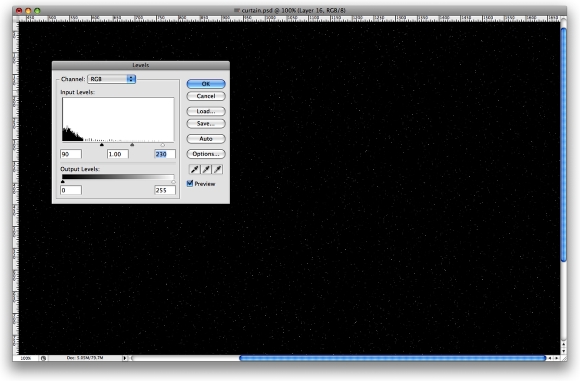Image resolution: width=580 pixels, height=381 pixels.
Task: Confirm levels with the OK button
Action: coord(206,84)
